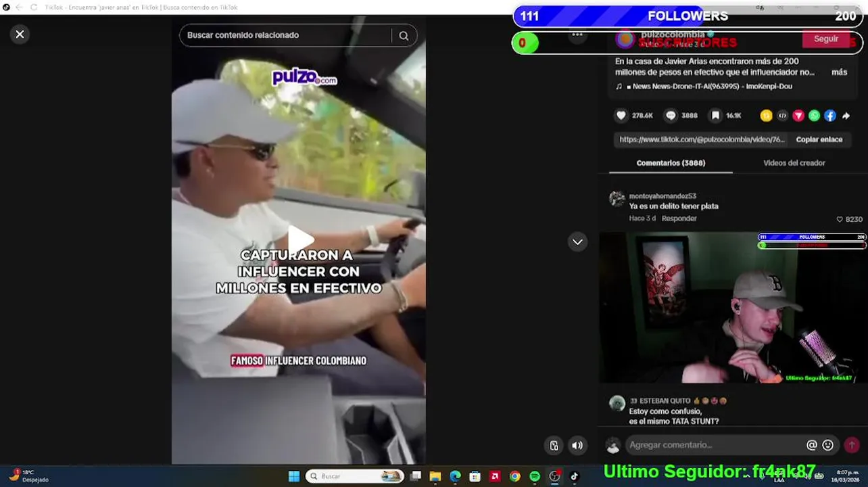
Task: Open Microsoft Store from the taskbar
Action: pyautogui.click(x=475, y=476)
